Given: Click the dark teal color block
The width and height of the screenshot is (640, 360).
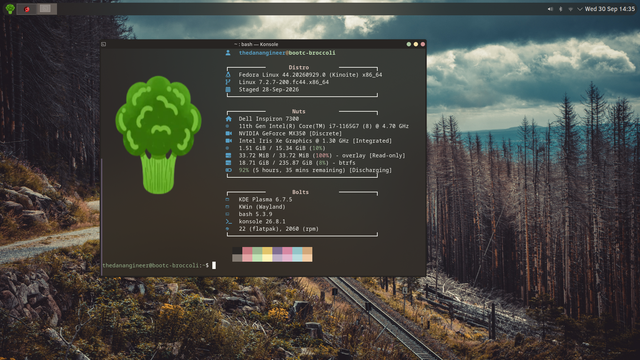Looking at the screenshot, I should (297, 251).
